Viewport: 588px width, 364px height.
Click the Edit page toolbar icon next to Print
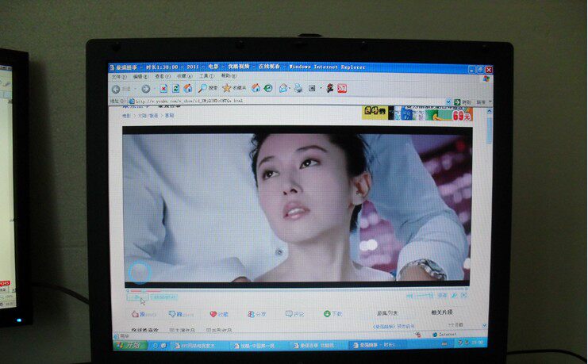[312, 89]
